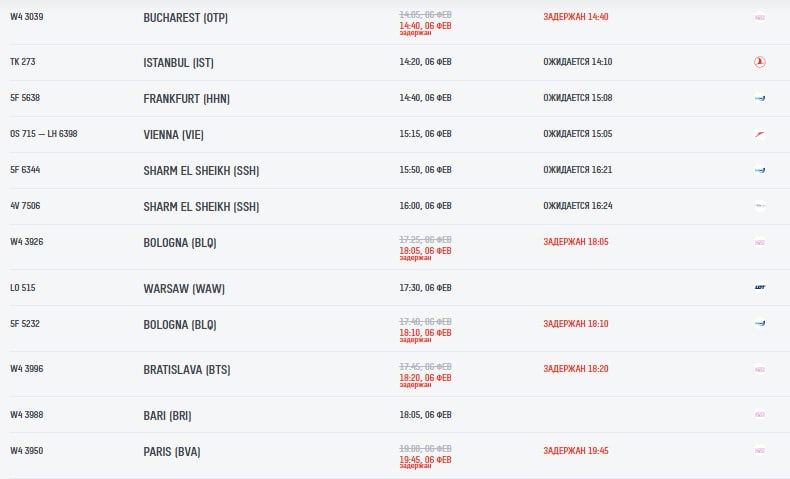Click airline logo on flight 4V 7506 row
Image resolution: width=790 pixels, height=479 pixels.
760,206
